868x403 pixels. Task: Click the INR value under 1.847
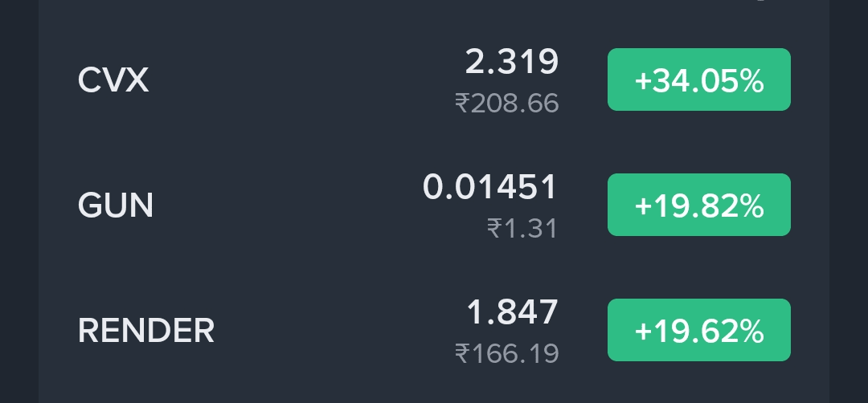(506, 353)
